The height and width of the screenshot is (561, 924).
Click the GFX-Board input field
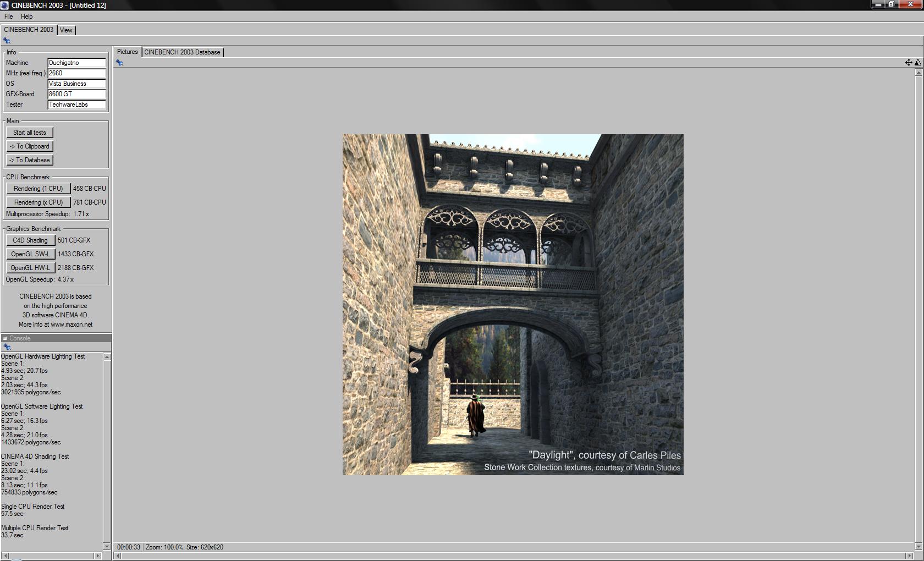pyautogui.click(x=76, y=94)
